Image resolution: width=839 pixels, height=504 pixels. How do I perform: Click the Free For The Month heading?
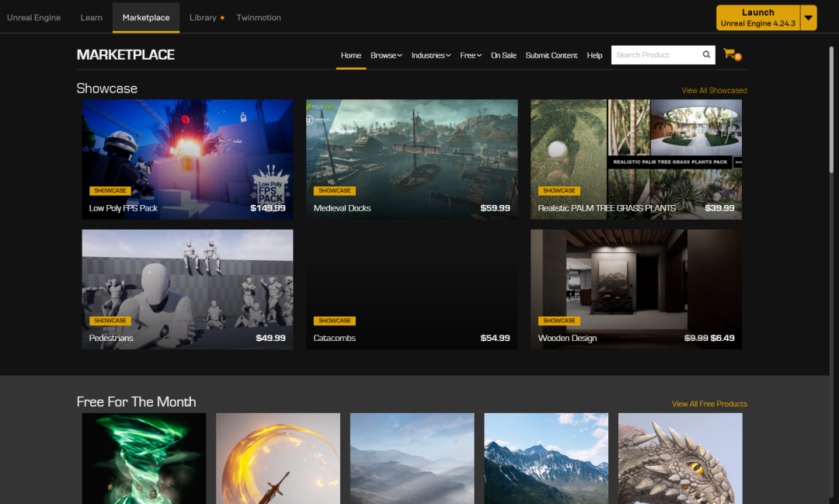137,401
